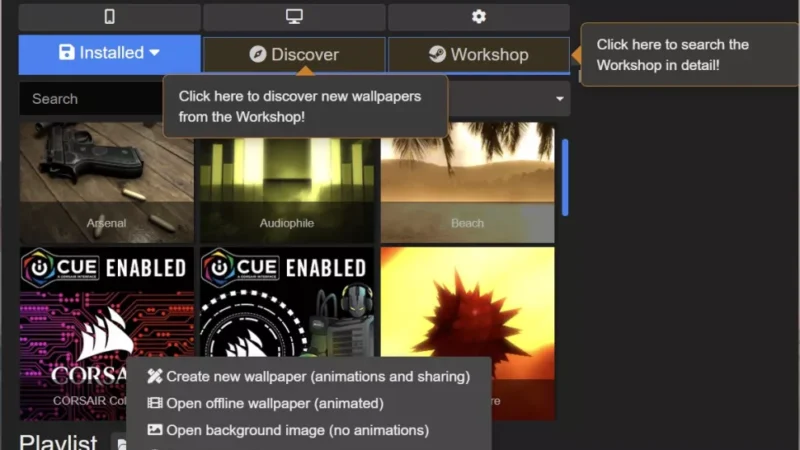Click the floppy disk icon on Installed

67,53
